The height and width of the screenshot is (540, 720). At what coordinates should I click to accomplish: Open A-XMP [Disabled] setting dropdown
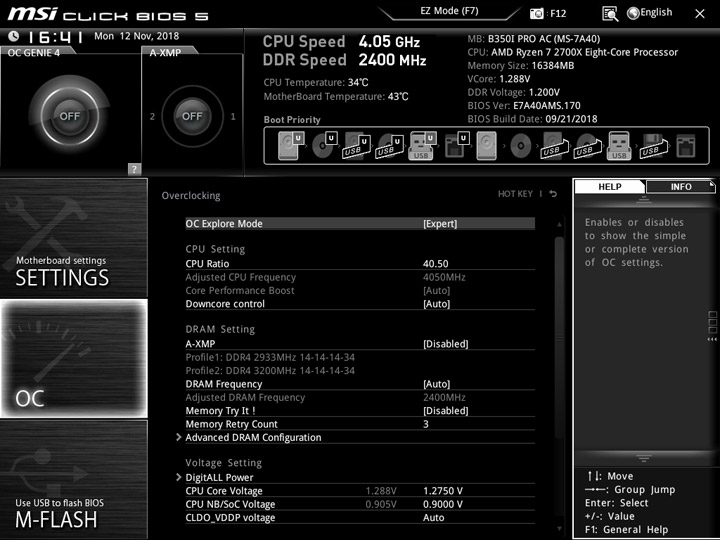point(445,344)
